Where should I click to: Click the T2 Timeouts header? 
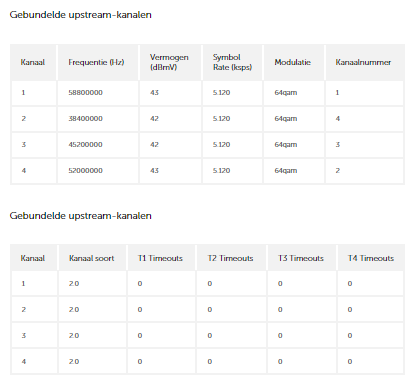pyautogui.click(x=230, y=258)
